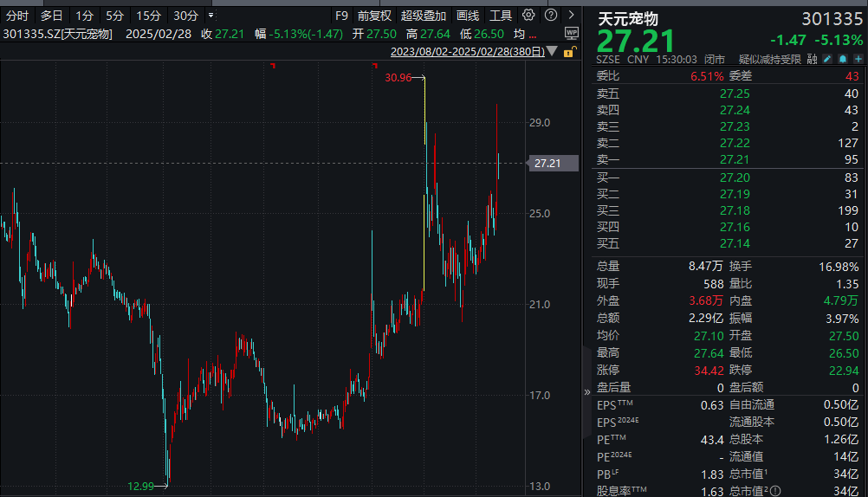Screen dimensions: 868x497
Task: Open the 画线 drawing tools
Action: coord(468,16)
